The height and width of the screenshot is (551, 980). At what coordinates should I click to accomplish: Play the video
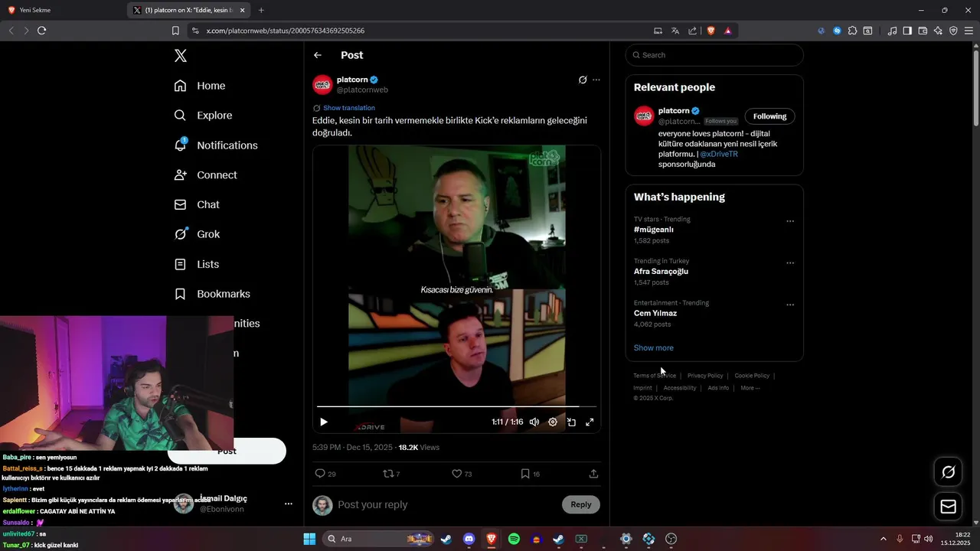click(x=324, y=422)
